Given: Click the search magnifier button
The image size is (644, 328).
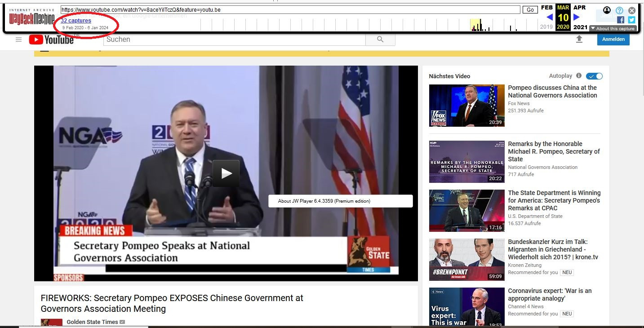Looking at the screenshot, I should coord(380,40).
